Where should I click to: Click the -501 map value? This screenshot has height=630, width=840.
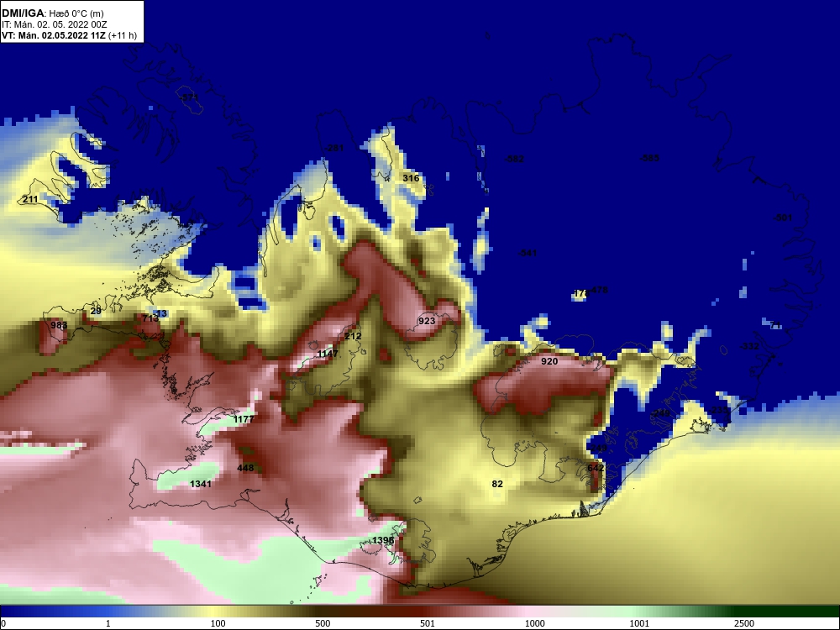click(x=783, y=218)
